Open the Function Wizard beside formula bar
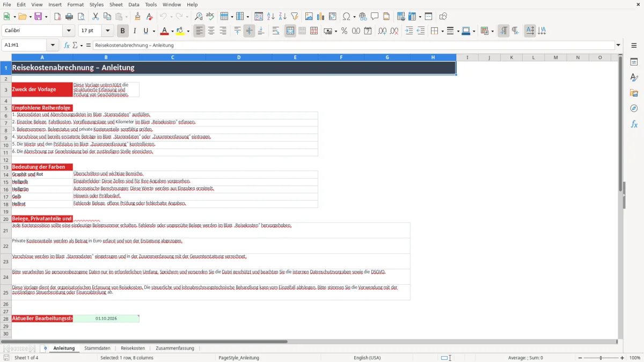 click(67, 45)
